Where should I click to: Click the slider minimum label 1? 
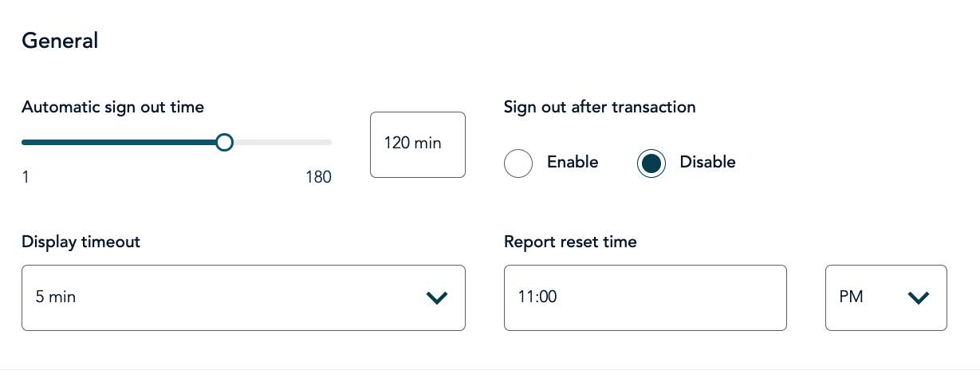(26, 177)
